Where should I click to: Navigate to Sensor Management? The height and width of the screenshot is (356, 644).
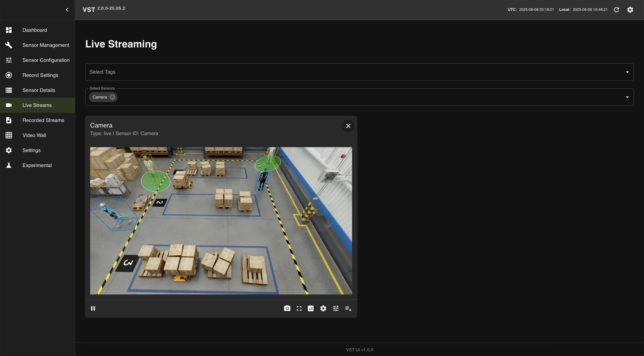click(46, 45)
